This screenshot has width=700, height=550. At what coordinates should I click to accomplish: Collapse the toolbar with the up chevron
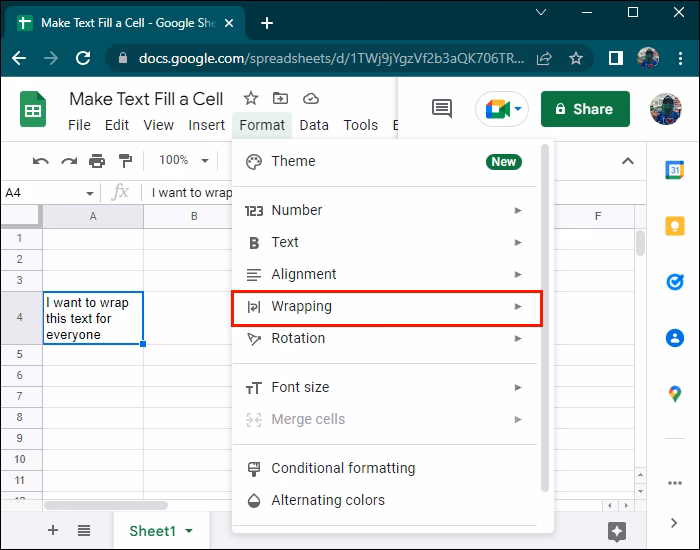(x=628, y=160)
